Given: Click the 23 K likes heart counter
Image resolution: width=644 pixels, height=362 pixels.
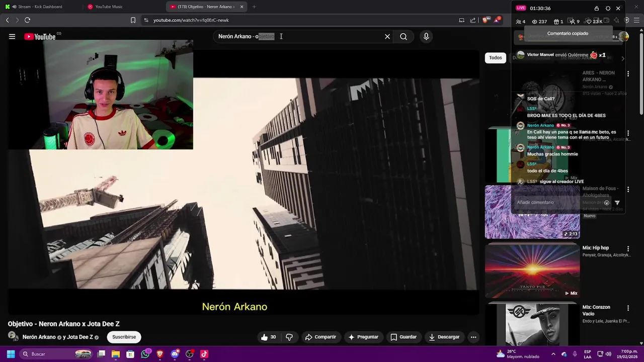Looking at the screenshot, I should point(594,22).
